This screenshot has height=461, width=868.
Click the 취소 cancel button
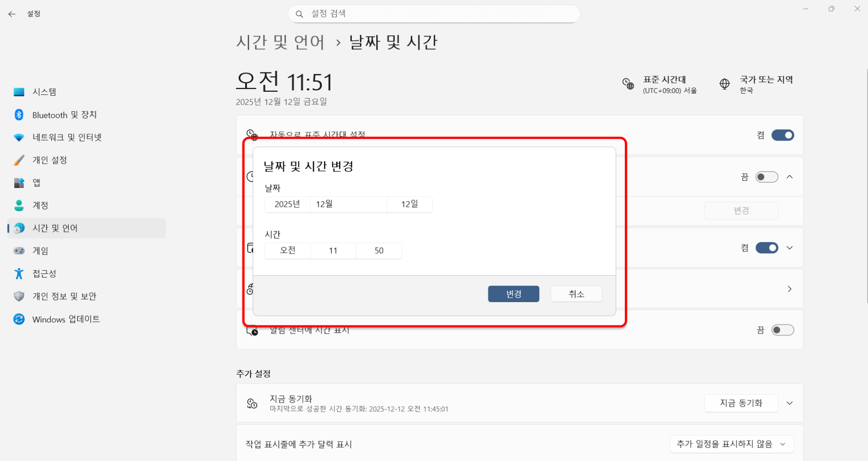pyautogui.click(x=576, y=294)
